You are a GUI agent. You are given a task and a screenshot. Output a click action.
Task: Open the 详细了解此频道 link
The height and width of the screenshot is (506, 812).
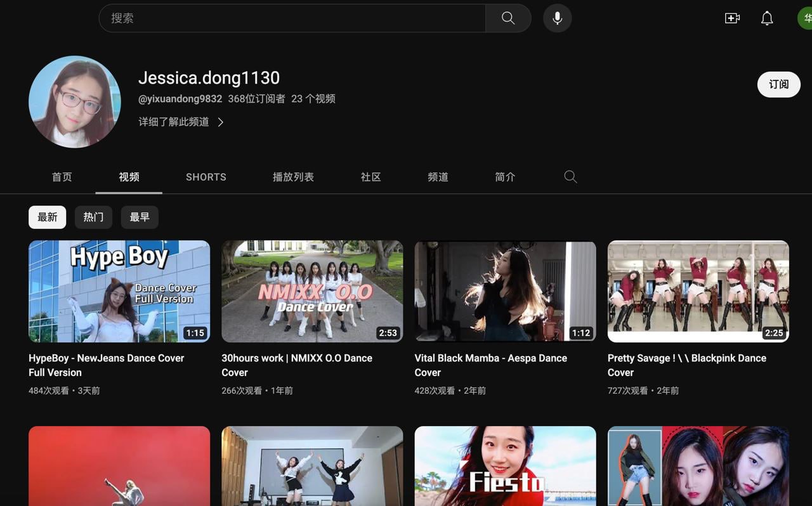[174, 122]
